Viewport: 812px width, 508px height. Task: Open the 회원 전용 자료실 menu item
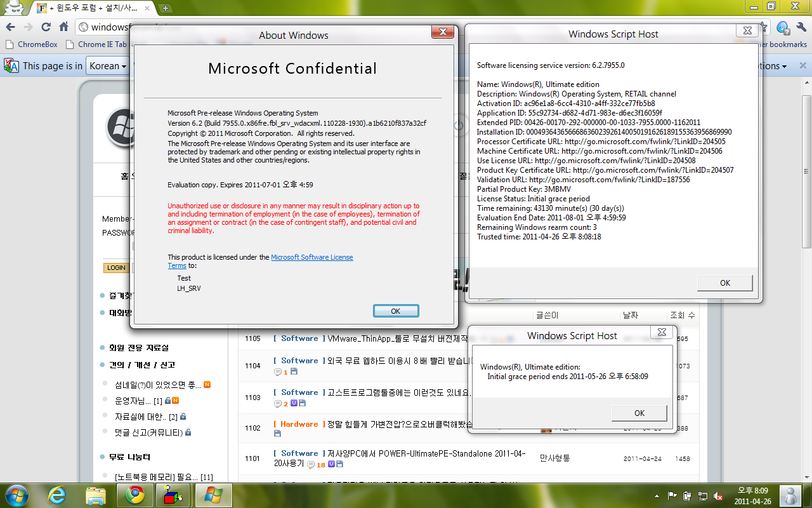point(138,347)
